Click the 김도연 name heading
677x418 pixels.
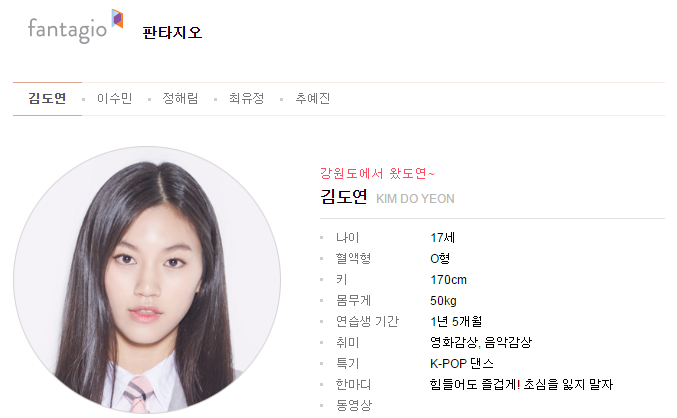coord(344,197)
